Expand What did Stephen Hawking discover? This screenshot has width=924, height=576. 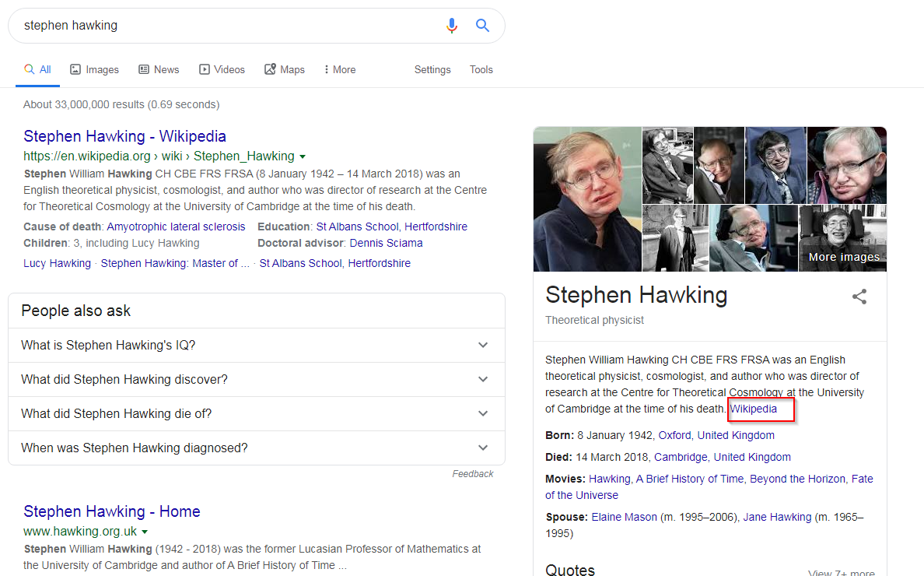[257, 379]
